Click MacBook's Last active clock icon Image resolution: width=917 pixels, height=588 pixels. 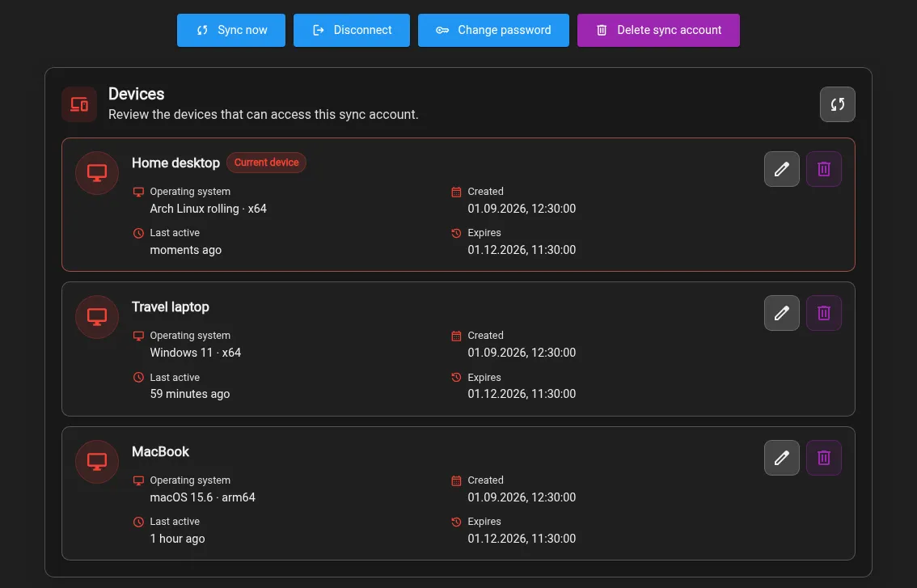(138, 522)
